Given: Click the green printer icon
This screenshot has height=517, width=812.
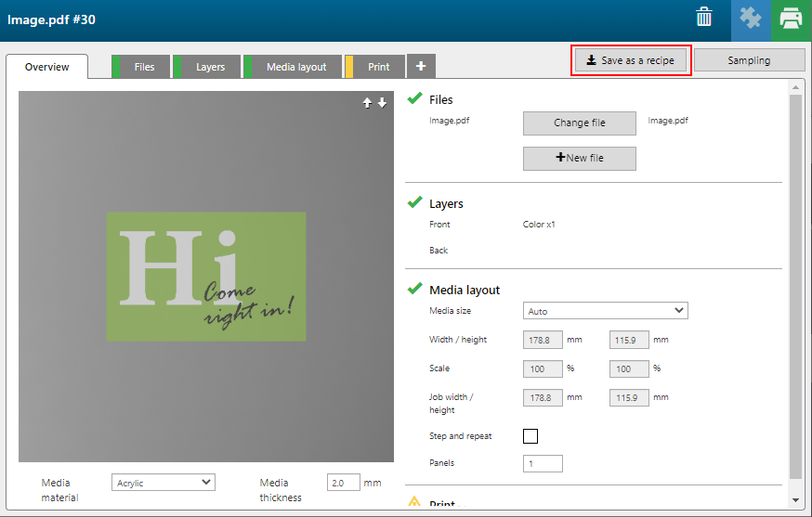Looking at the screenshot, I should (791, 19).
